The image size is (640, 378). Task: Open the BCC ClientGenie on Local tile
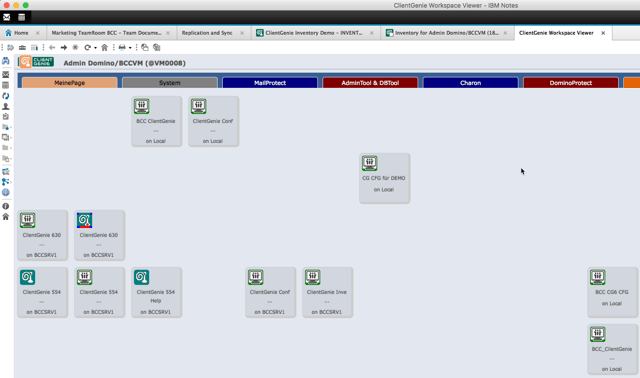(x=156, y=121)
